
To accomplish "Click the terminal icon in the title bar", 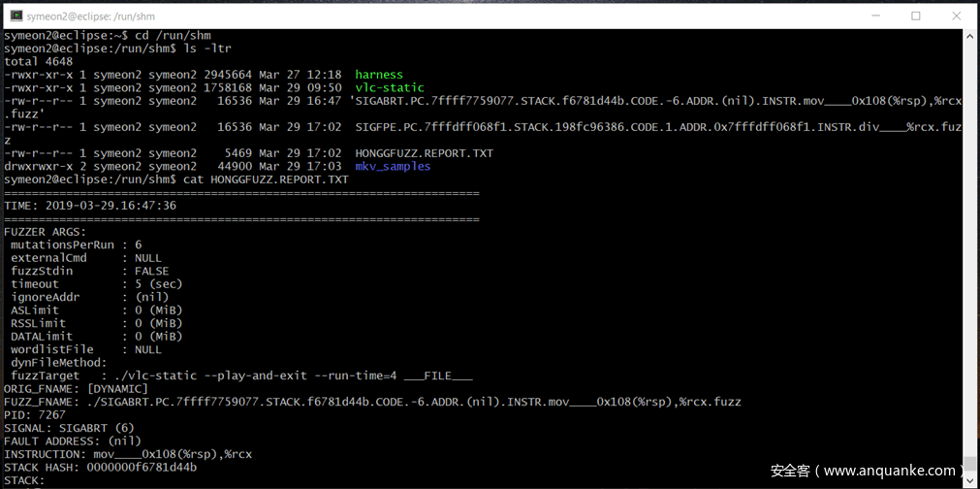I will click(16, 16).
